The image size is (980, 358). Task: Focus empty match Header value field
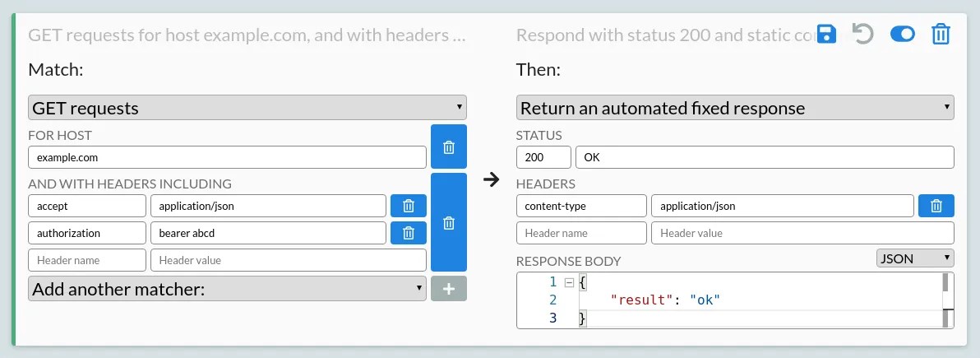point(288,260)
